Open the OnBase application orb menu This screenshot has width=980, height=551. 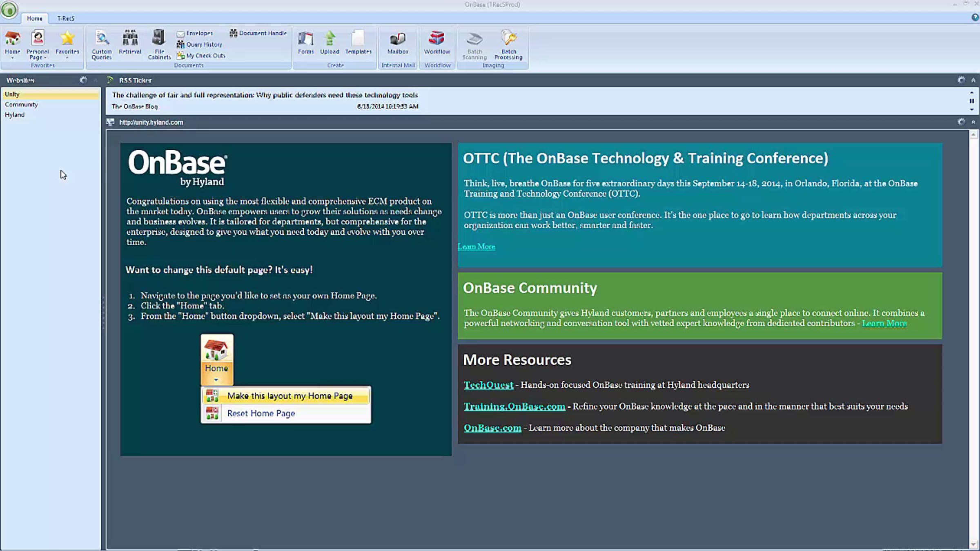coord(9,10)
